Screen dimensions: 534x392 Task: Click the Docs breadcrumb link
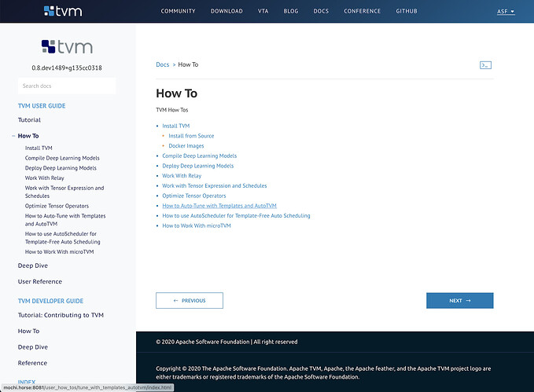[163, 64]
